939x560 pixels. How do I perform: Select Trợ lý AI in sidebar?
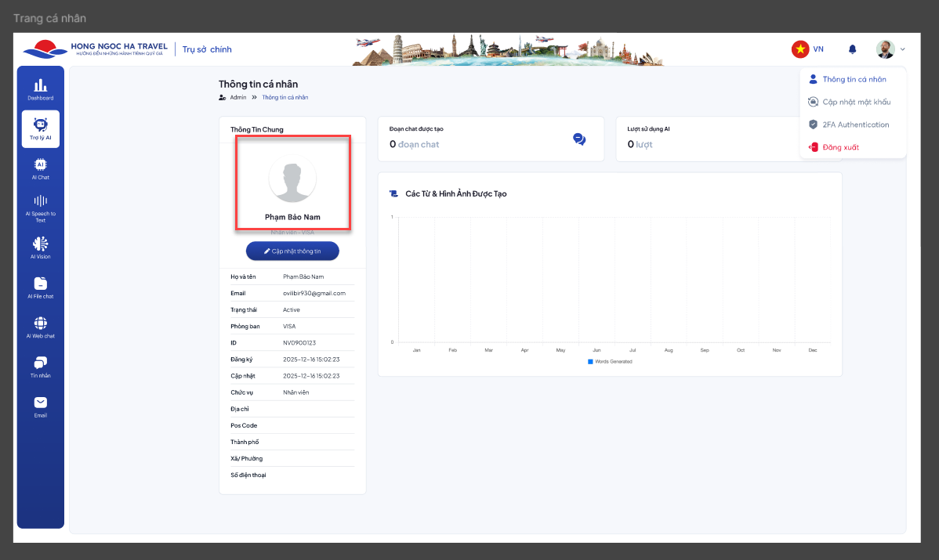41,128
